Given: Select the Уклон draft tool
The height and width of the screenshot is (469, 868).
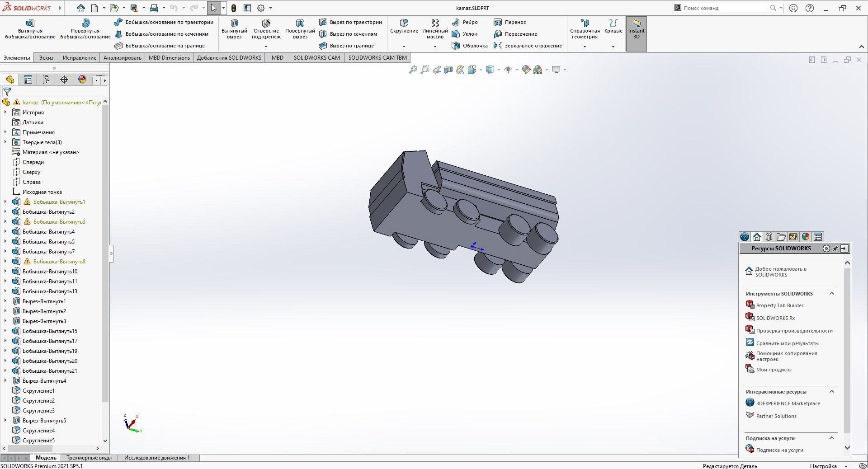Looking at the screenshot, I should pos(465,34).
